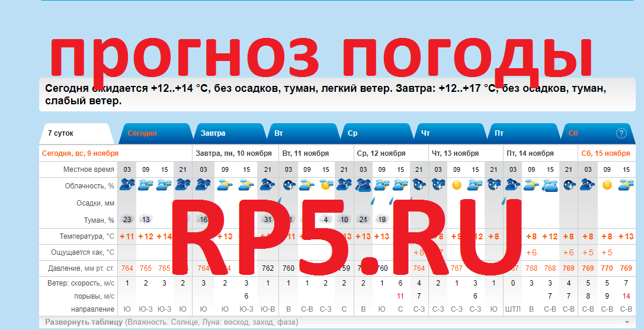Screen dimensions: 644x330
Task: Click tomorrow's 09:00 partly sunny icon
Action: [225, 185]
